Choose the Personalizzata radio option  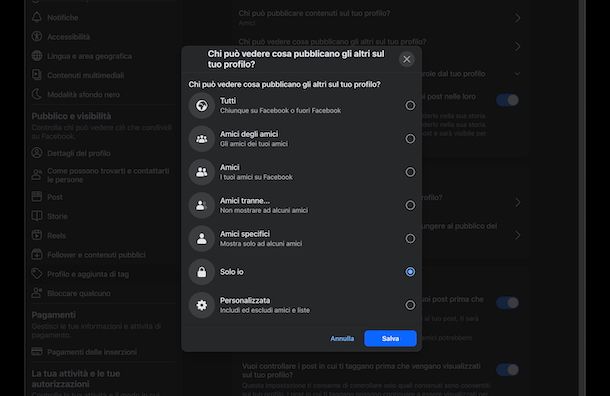tap(410, 305)
